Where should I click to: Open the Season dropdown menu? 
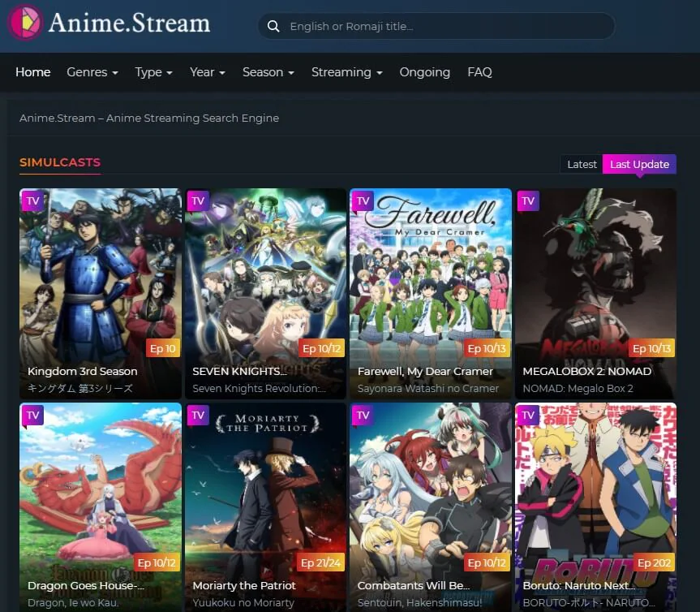268,72
